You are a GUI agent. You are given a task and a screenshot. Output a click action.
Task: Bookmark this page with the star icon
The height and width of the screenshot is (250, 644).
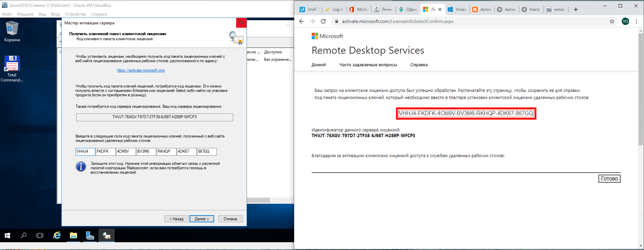612,21
